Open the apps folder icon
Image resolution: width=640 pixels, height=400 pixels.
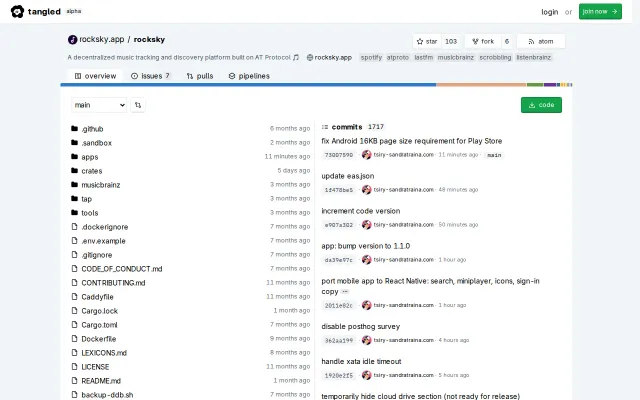coord(74,156)
